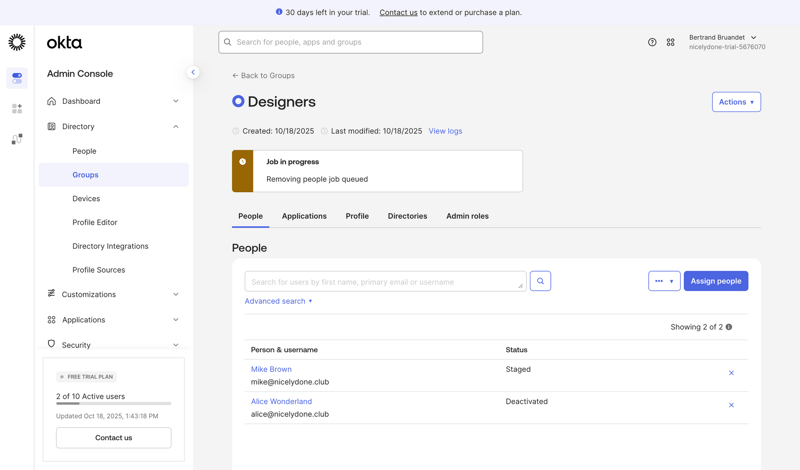This screenshot has width=800, height=470.
Task: Select the Admin Console toggle icon in rail
Action: point(17,78)
